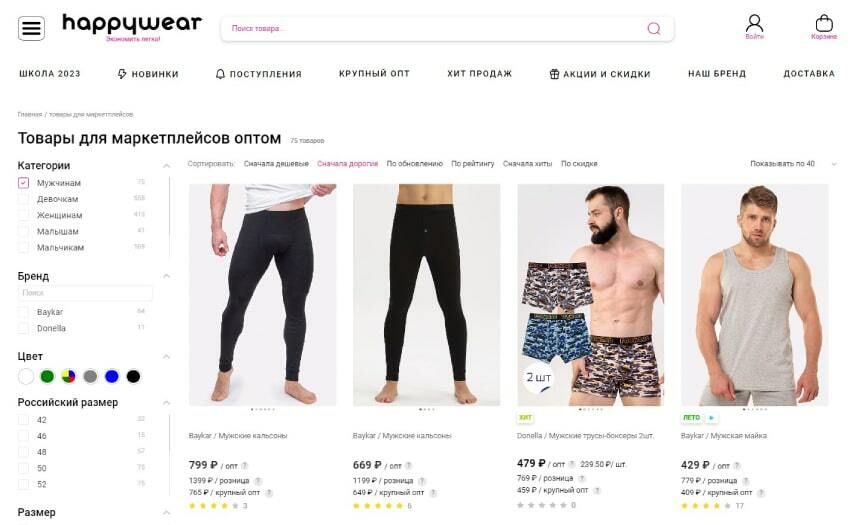
Task: Select the blue color swatch
Action: [112, 376]
